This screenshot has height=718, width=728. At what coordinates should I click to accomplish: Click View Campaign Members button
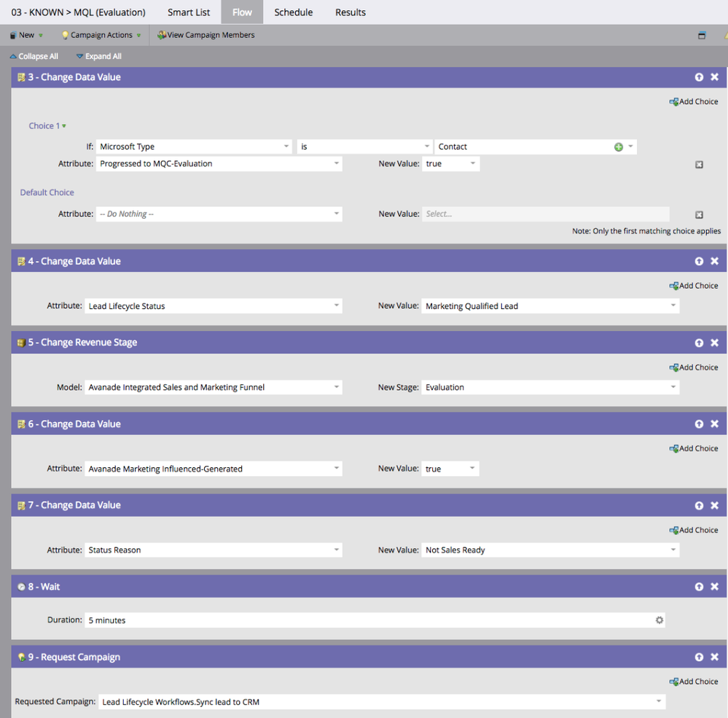(206, 35)
